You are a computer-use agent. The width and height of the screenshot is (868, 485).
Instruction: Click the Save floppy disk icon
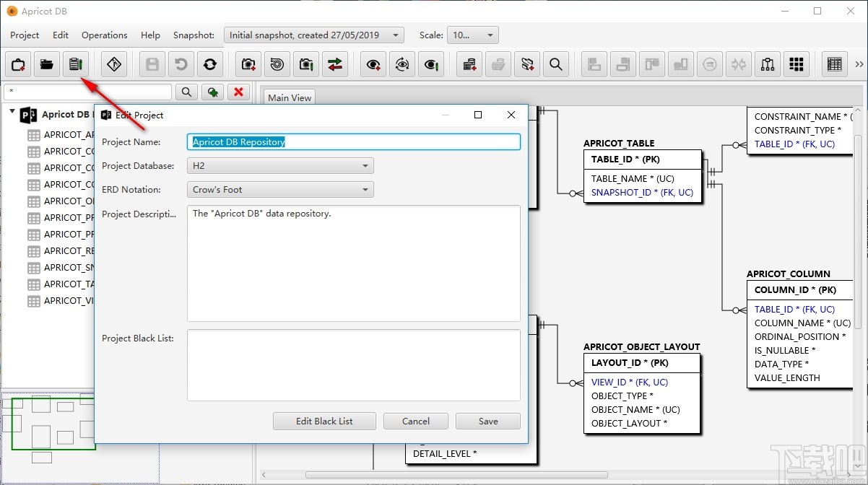152,64
